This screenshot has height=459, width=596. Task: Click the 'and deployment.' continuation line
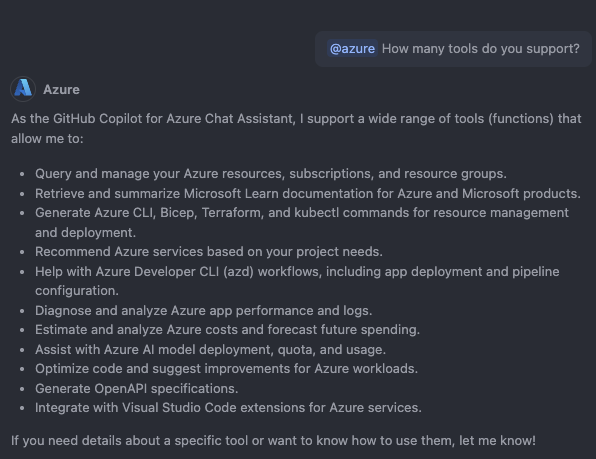(x=85, y=233)
